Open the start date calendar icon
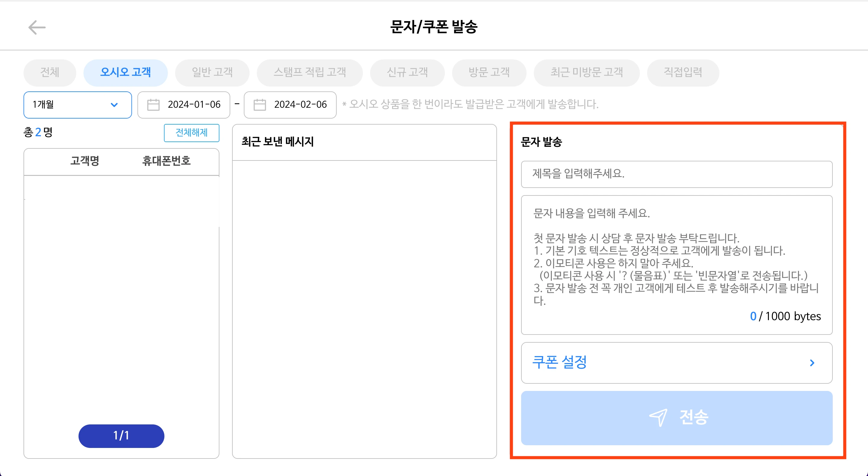This screenshot has width=868, height=476. pyautogui.click(x=153, y=105)
